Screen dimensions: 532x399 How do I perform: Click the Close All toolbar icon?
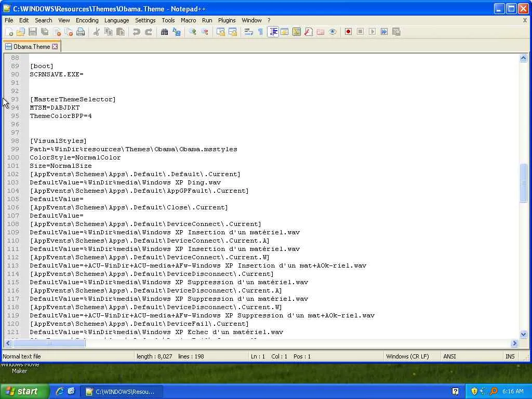pyautogui.click(x=69, y=32)
